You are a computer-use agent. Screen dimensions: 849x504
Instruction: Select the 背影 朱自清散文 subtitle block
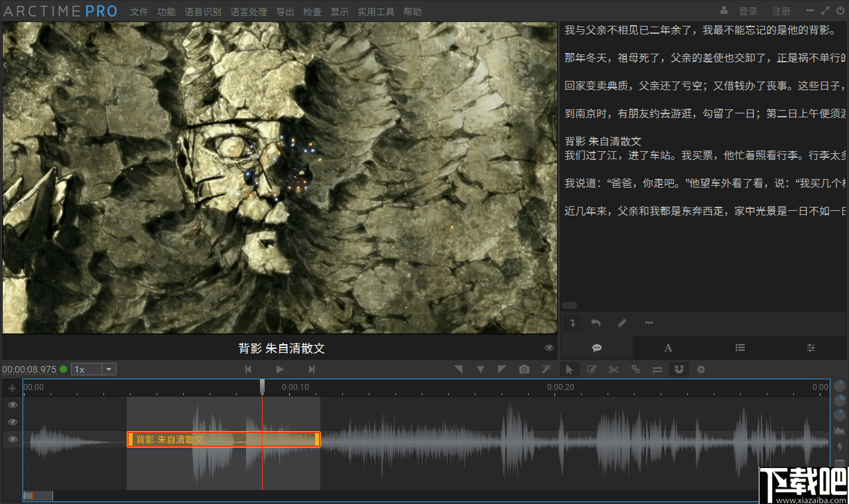[x=222, y=439]
